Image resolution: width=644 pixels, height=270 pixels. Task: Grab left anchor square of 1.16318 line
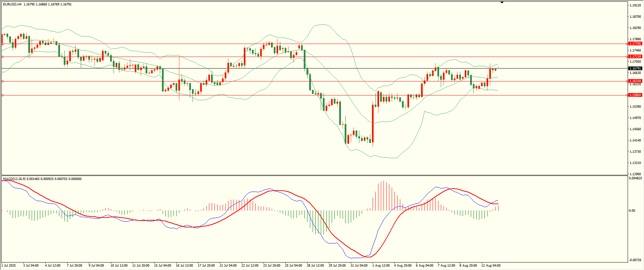2,81
